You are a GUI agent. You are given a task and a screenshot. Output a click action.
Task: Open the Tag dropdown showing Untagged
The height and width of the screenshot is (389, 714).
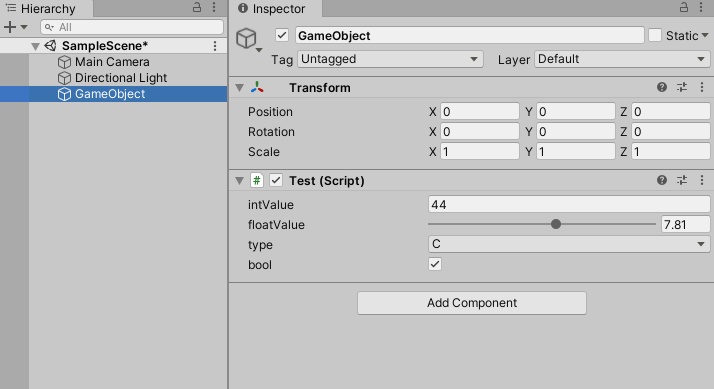point(390,59)
